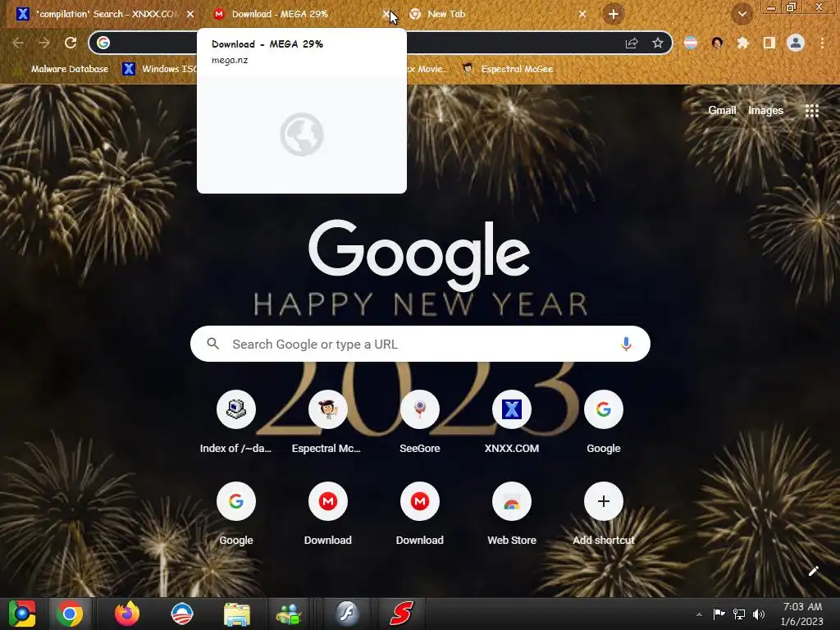Close the New Tab tab
The image size is (840, 630).
tap(582, 14)
